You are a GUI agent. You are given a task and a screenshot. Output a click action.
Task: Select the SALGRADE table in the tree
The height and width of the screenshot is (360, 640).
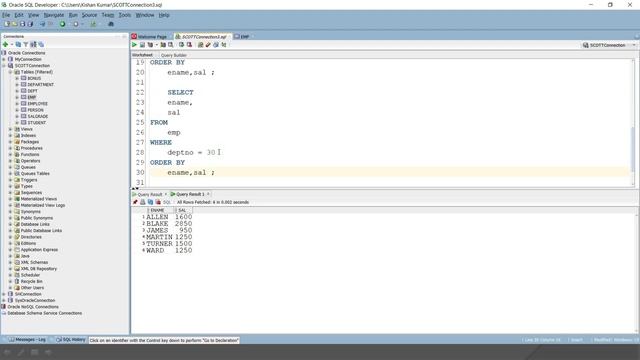pyautogui.click(x=38, y=116)
